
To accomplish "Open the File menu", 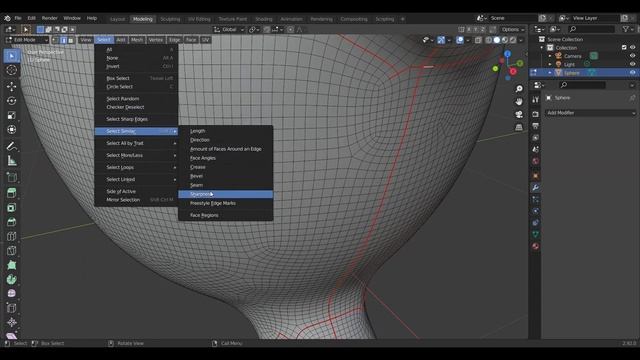I will [x=18, y=18].
